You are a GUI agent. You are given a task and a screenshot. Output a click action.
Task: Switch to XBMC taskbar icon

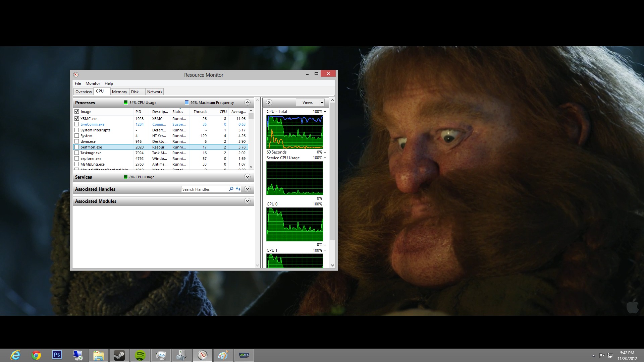coord(244,355)
